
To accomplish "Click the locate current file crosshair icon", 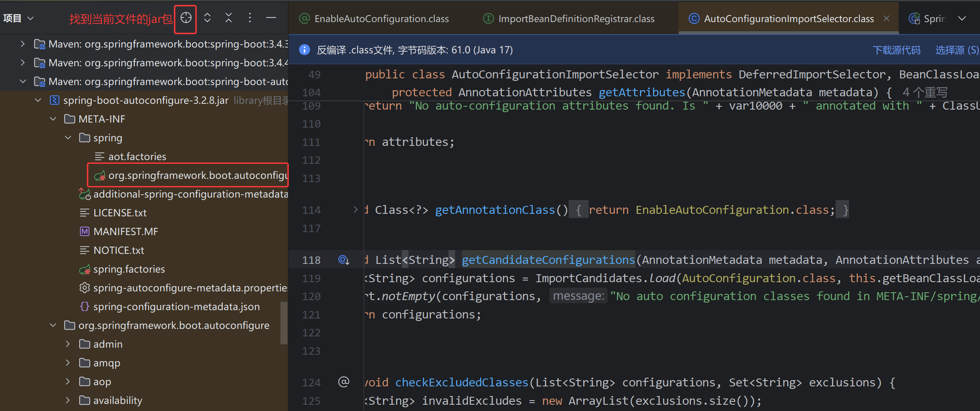I will pos(186,18).
